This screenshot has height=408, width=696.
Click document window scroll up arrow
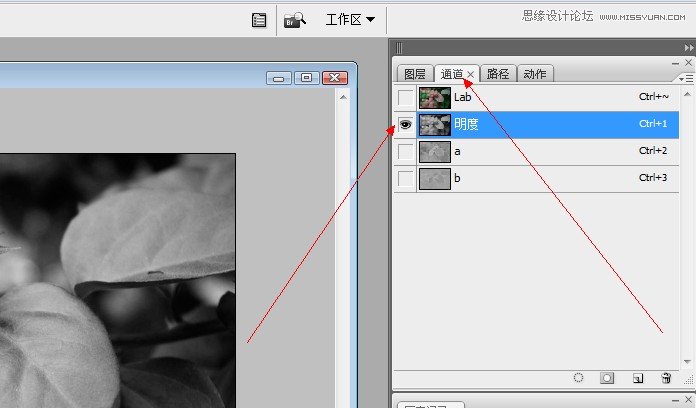coord(343,97)
